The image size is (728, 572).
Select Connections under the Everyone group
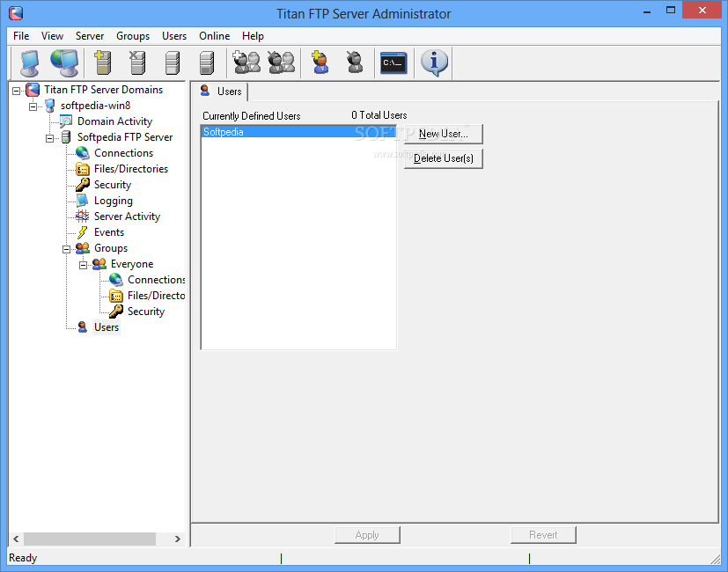point(156,280)
